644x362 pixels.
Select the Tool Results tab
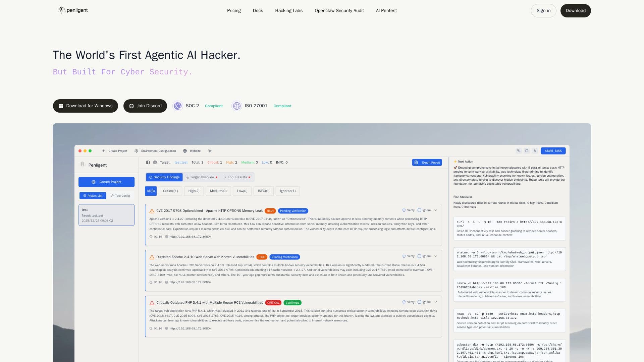(x=237, y=177)
